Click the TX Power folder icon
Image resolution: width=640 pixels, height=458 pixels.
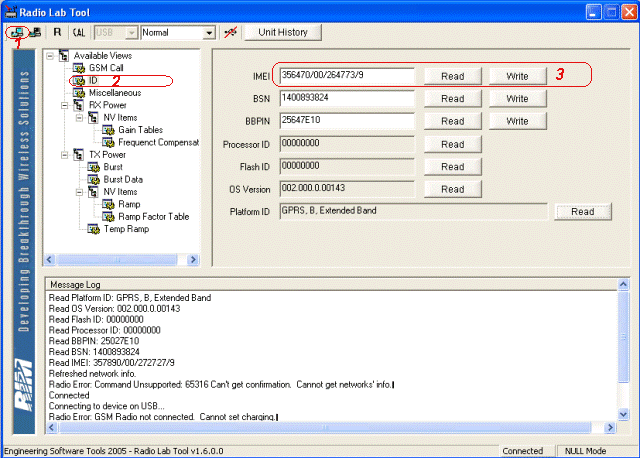[79, 155]
